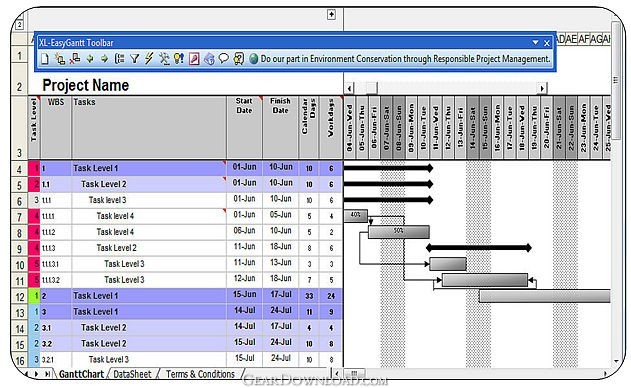Click the timeline scroll left arrow button
This screenshot has height=388, width=631.
[x=349, y=88]
